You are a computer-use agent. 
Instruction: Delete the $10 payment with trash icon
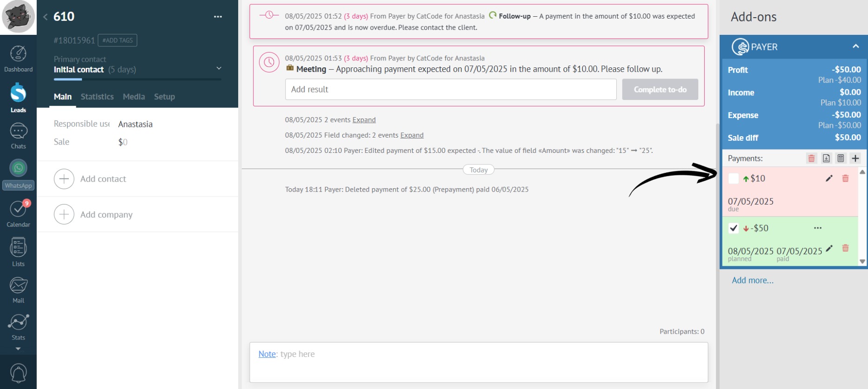(845, 178)
